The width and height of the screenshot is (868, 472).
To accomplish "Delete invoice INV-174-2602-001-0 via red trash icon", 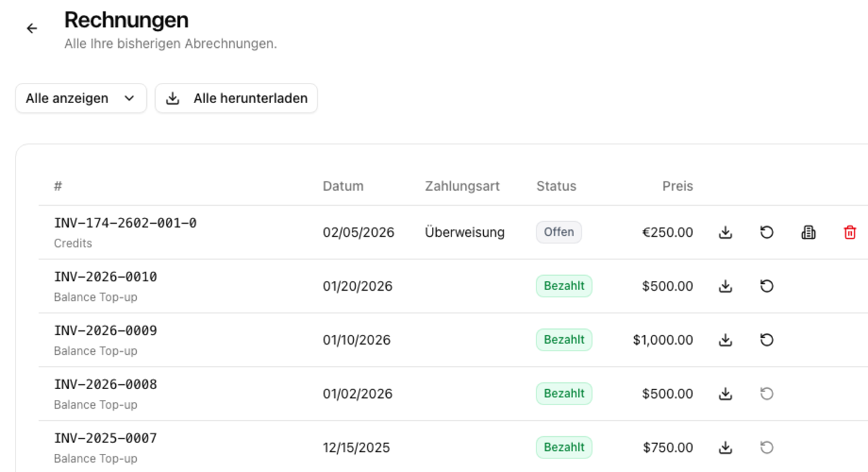I will coord(850,232).
